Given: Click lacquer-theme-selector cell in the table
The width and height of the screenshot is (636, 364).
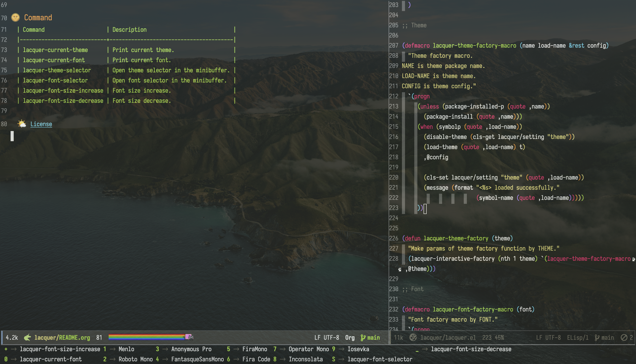Looking at the screenshot, I should point(57,70).
